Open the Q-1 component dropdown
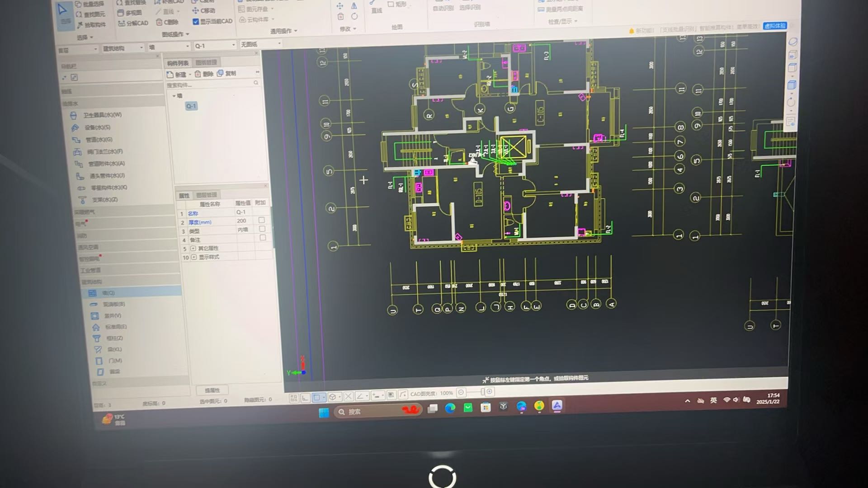The image size is (868, 488). click(215, 45)
